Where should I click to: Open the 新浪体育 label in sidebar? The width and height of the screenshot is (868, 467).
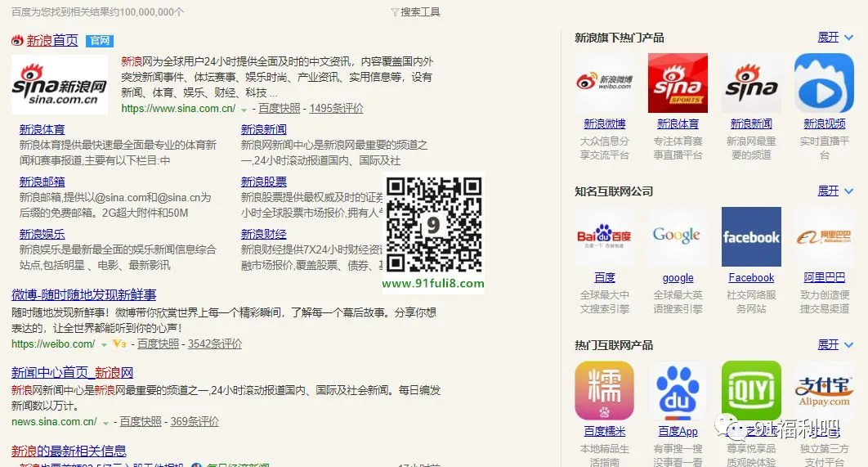point(678,124)
